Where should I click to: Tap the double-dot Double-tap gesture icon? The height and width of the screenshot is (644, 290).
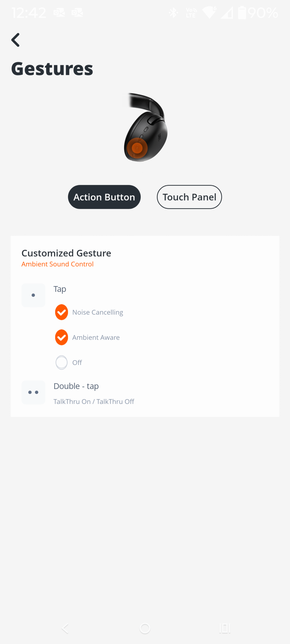pyautogui.click(x=33, y=392)
